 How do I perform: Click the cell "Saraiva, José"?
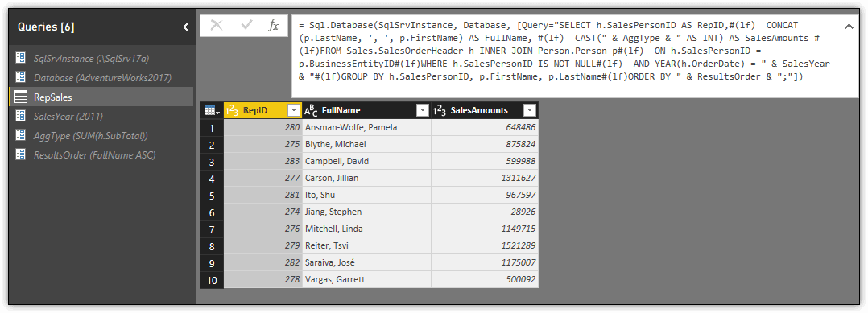(x=366, y=262)
